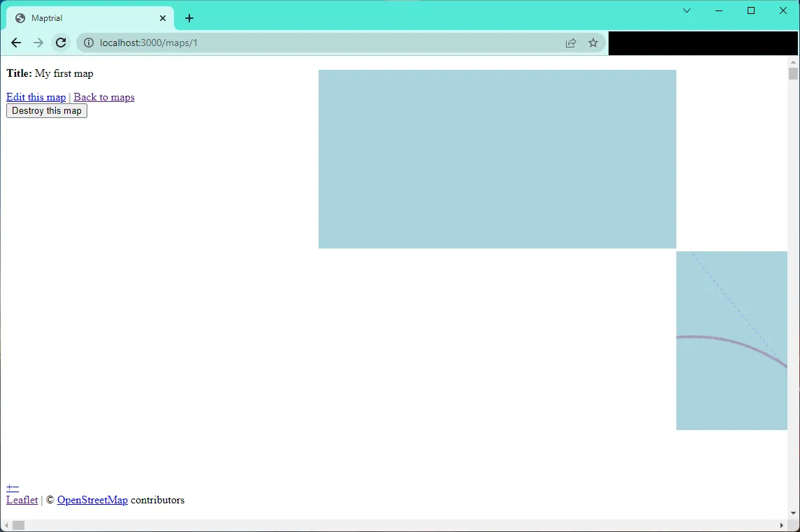Go back using the browser back arrow

point(16,43)
